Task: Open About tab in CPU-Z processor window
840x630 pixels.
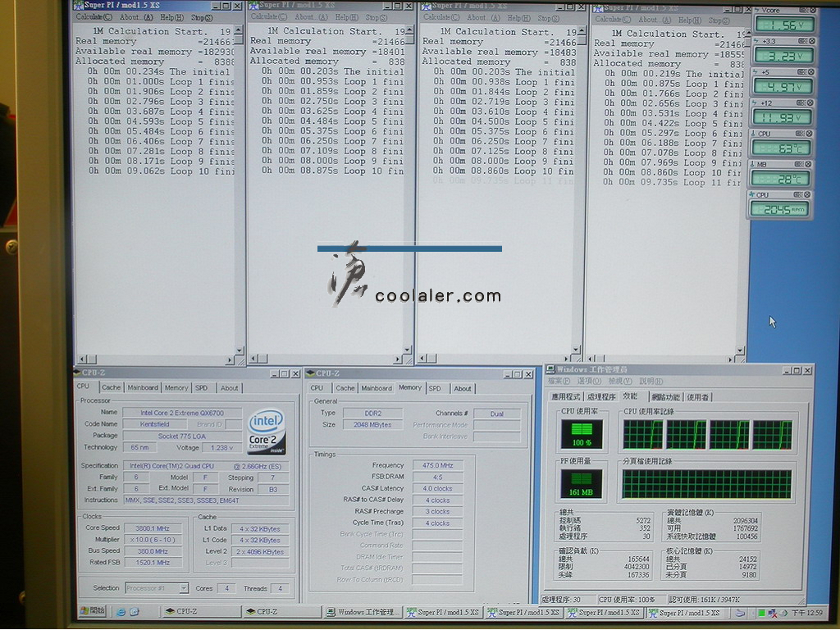Action: (x=229, y=388)
